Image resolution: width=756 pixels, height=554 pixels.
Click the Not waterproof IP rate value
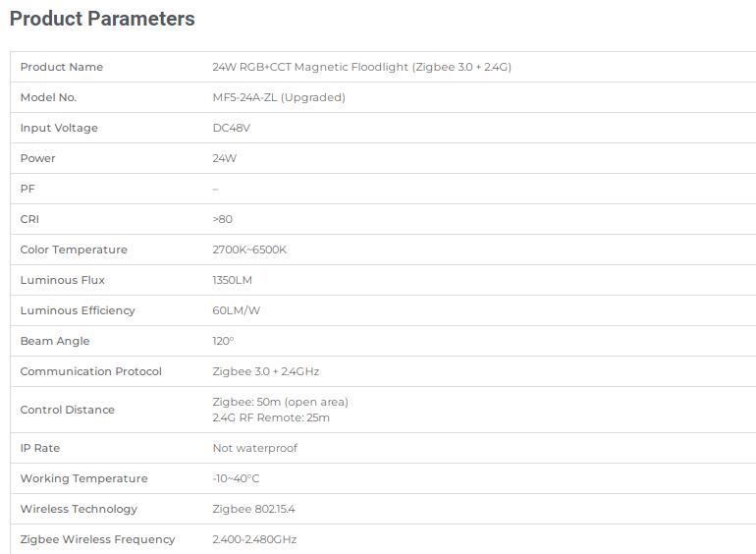coord(254,448)
